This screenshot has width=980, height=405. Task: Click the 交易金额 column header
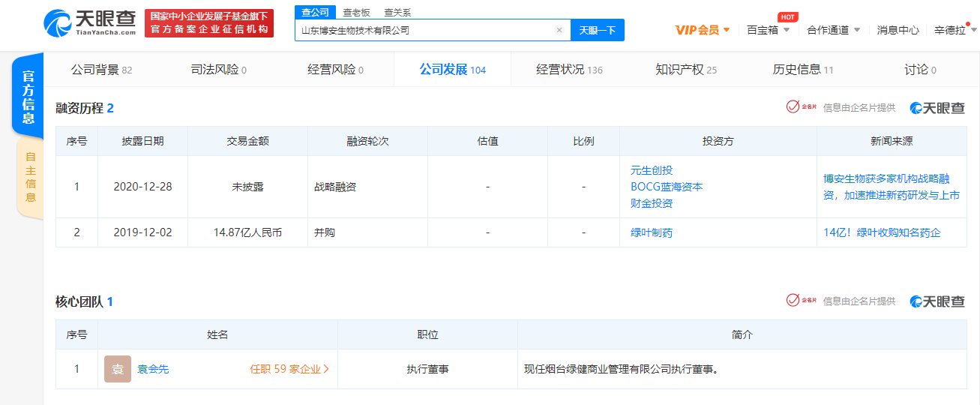248,141
